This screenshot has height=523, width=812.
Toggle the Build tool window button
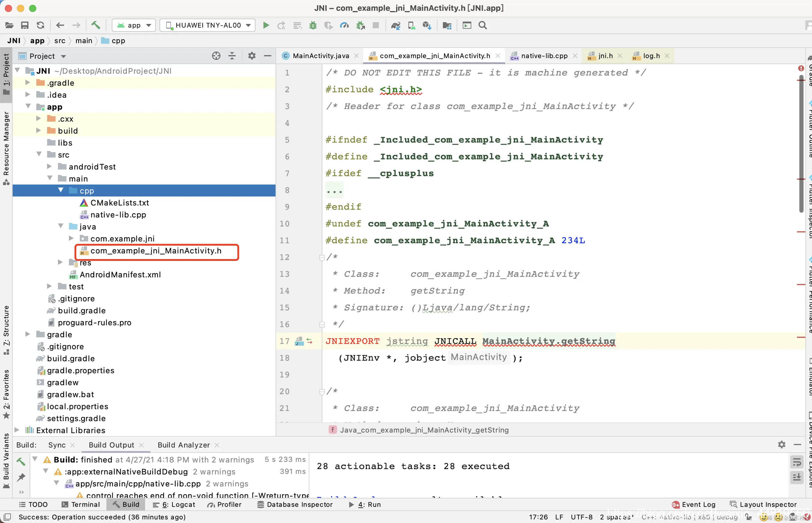click(x=126, y=504)
